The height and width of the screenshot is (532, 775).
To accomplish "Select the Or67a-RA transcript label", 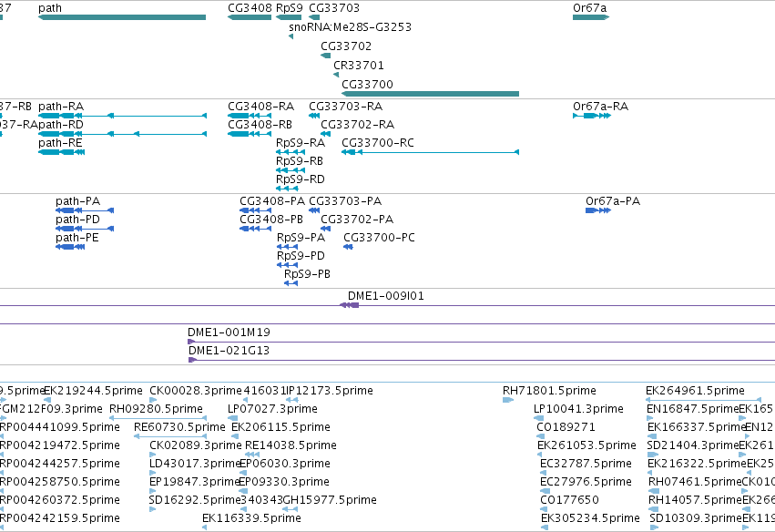I will (600, 107).
